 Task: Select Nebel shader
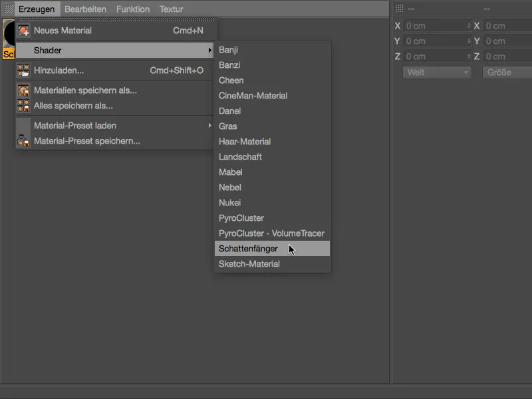[272, 188]
